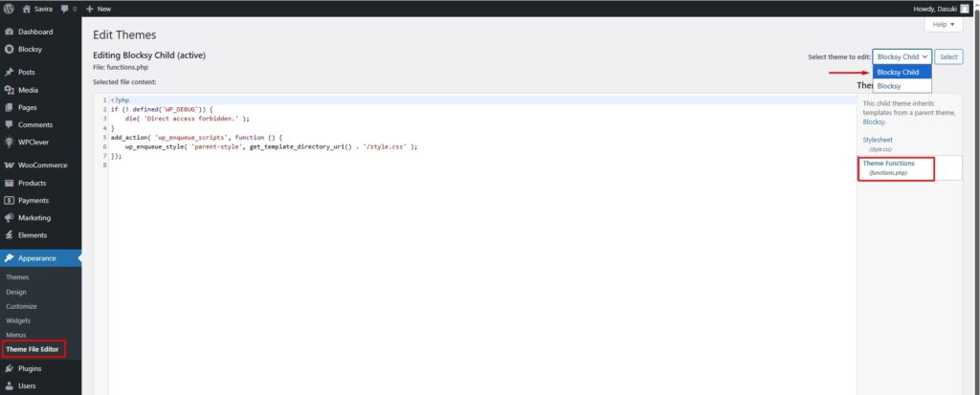Open the Savira site home icon
This screenshot has width=980, height=395.
pos(26,9)
